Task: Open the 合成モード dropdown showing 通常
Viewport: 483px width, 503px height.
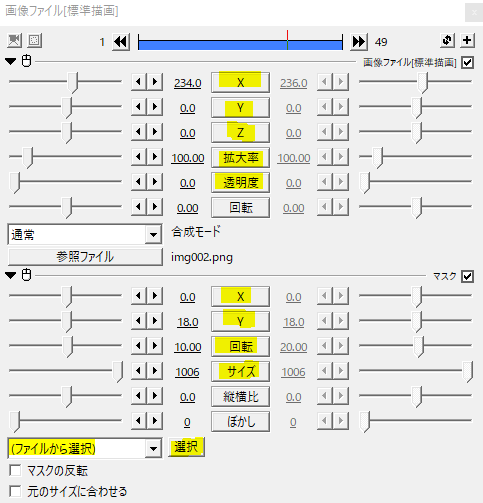Action: click(85, 235)
